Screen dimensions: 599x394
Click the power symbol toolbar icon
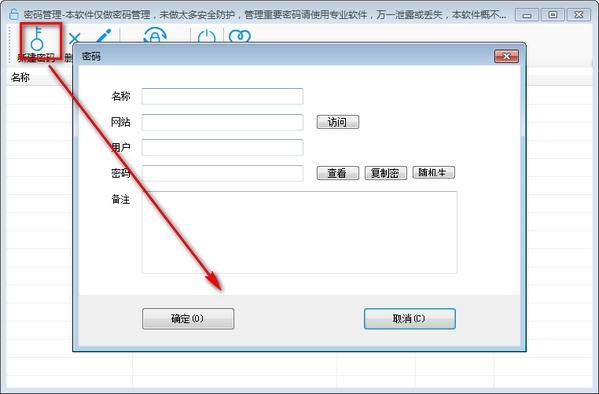coord(206,36)
